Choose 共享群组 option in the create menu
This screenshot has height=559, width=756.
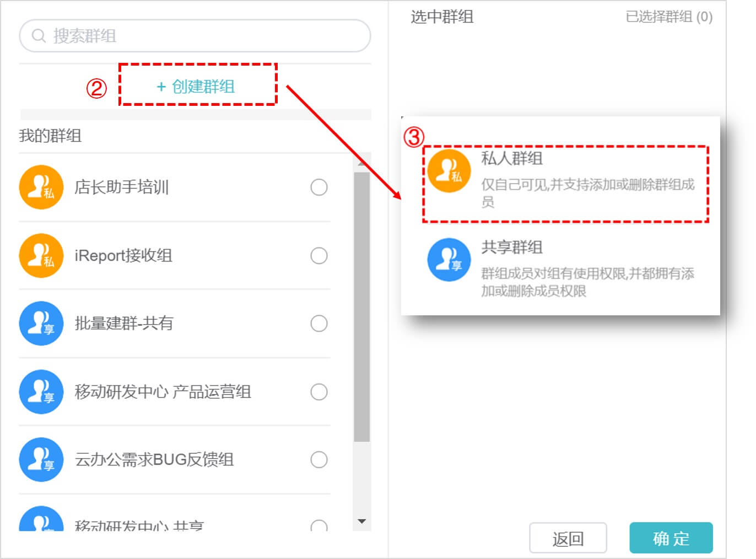(x=566, y=268)
